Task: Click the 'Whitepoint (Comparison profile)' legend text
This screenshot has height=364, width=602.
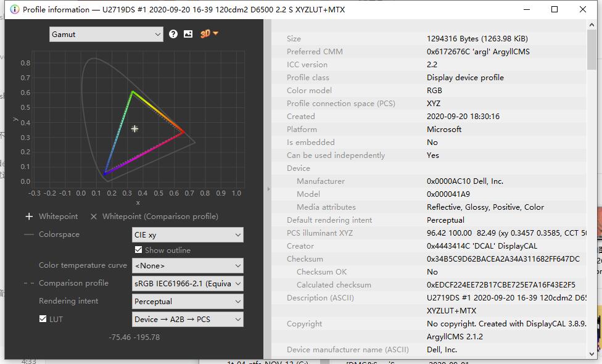Action: 160,216
